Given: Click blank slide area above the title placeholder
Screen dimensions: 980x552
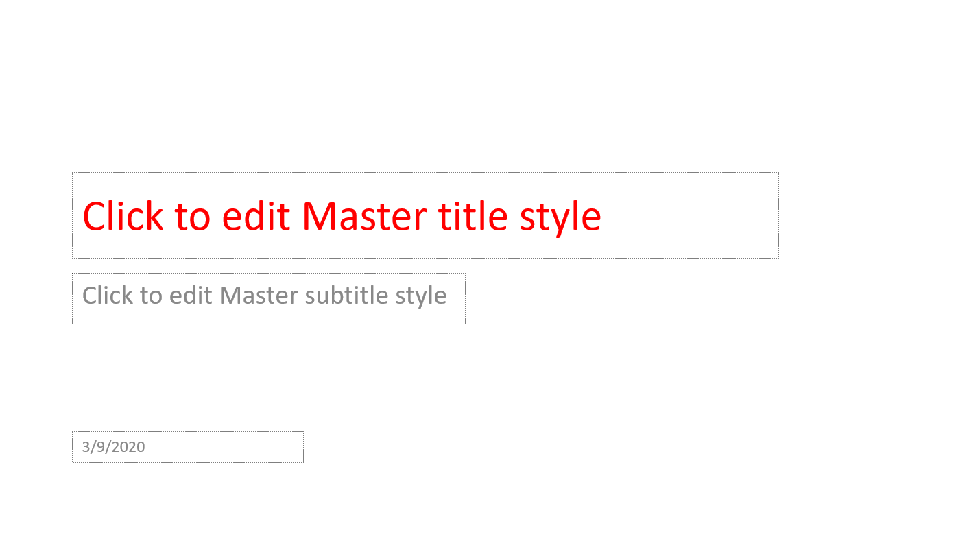Looking at the screenshot, I should pyautogui.click(x=425, y=89).
